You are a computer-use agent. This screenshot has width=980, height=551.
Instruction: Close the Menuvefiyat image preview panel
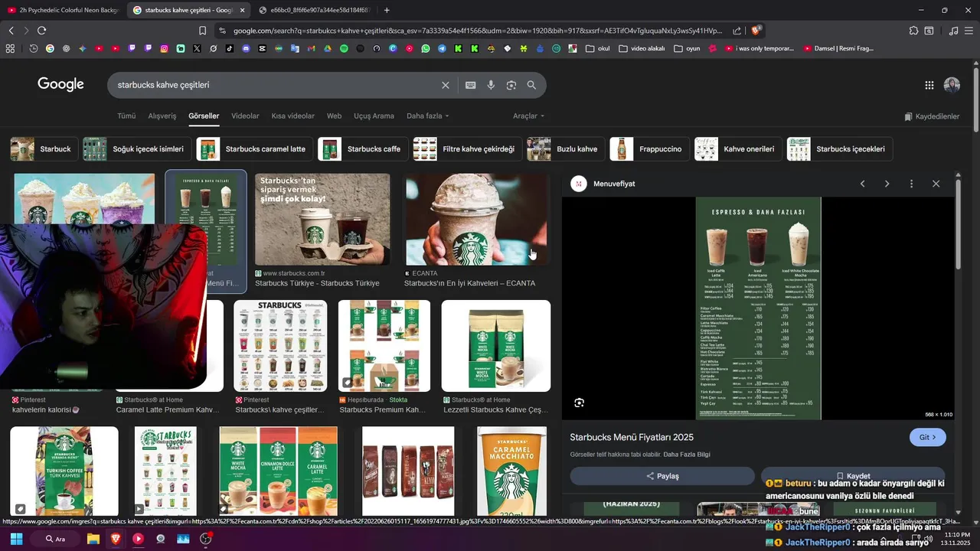(936, 184)
